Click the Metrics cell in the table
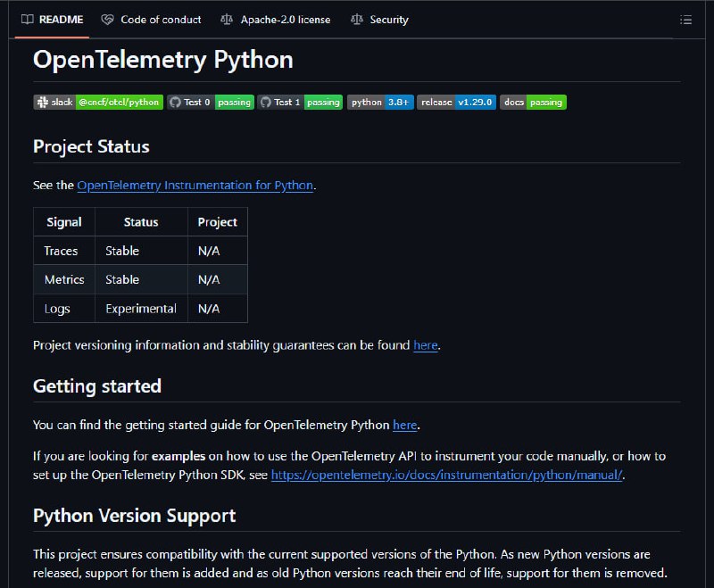 [64, 279]
